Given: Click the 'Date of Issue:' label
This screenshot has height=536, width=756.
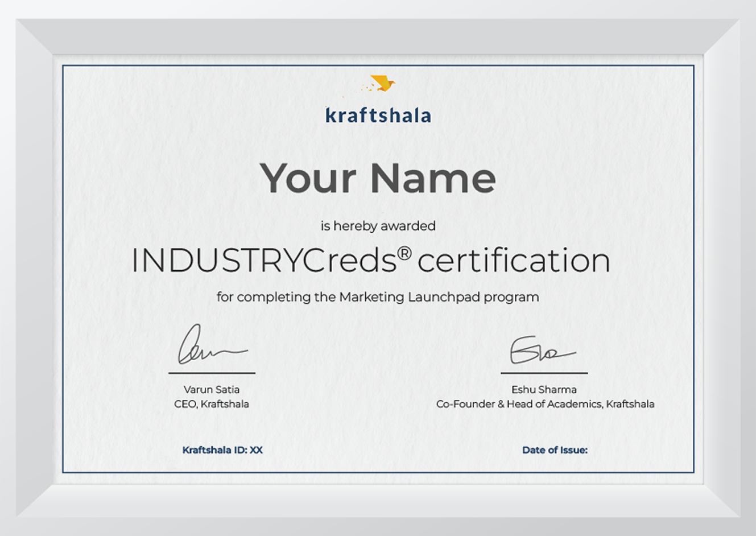Looking at the screenshot, I should (x=555, y=450).
